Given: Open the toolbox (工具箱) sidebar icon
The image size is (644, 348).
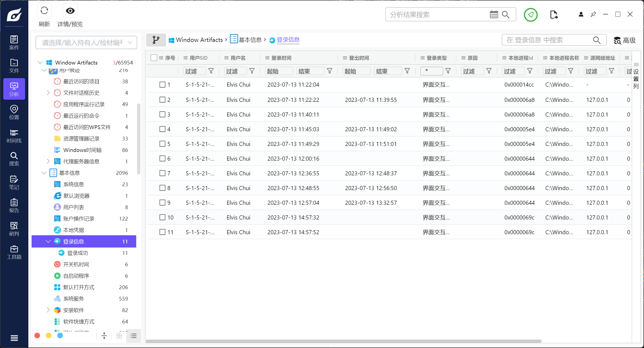Looking at the screenshot, I should [x=14, y=252].
